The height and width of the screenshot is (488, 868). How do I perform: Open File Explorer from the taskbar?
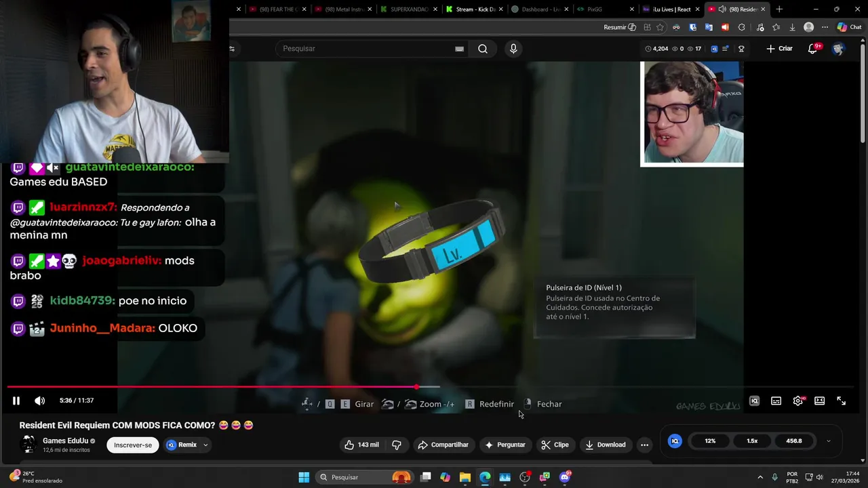(465, 477)
